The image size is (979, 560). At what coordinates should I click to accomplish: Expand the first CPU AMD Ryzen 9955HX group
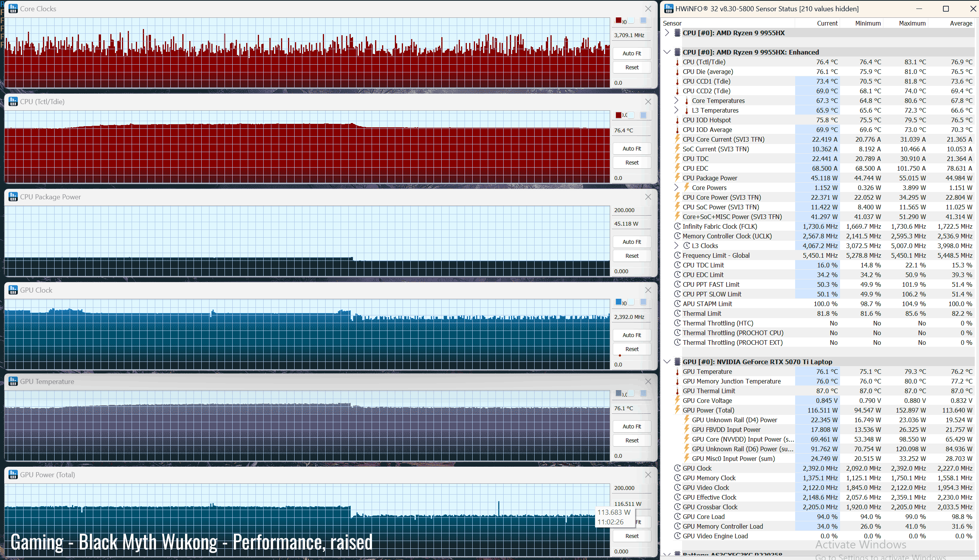(x=667, y=33)
